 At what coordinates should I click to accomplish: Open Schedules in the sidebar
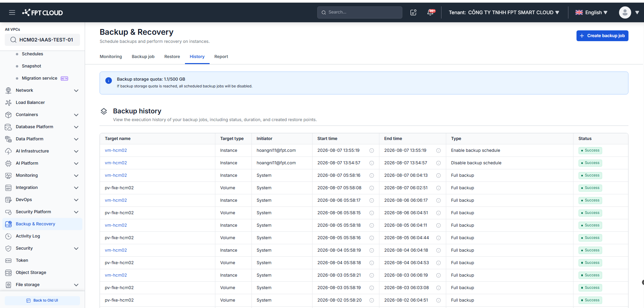(x=32, y=54)
